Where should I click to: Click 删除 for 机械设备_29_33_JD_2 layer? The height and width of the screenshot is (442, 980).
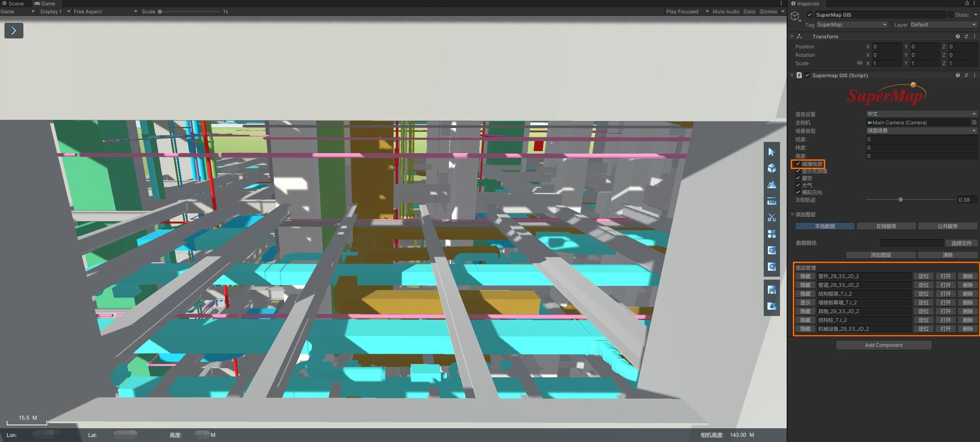tap(967, 329)
